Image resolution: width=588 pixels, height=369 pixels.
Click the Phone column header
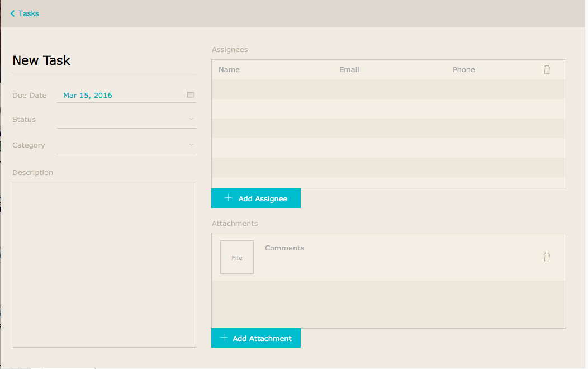coord(464,69)
